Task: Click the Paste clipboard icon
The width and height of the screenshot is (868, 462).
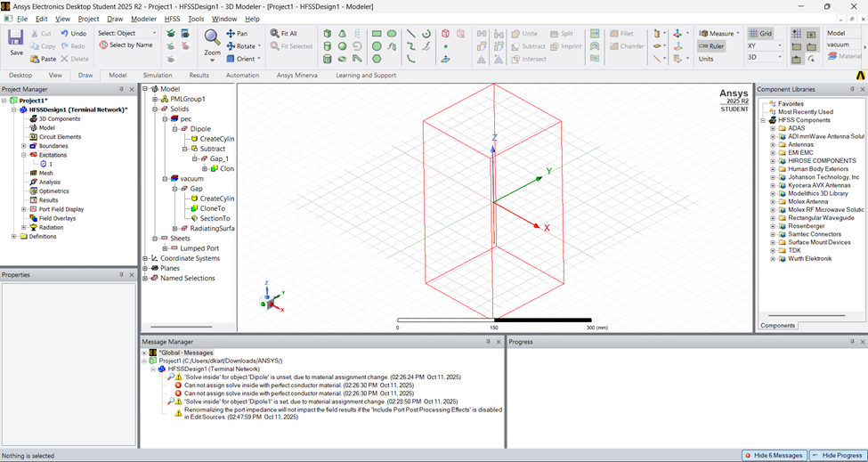Action: 43,59
